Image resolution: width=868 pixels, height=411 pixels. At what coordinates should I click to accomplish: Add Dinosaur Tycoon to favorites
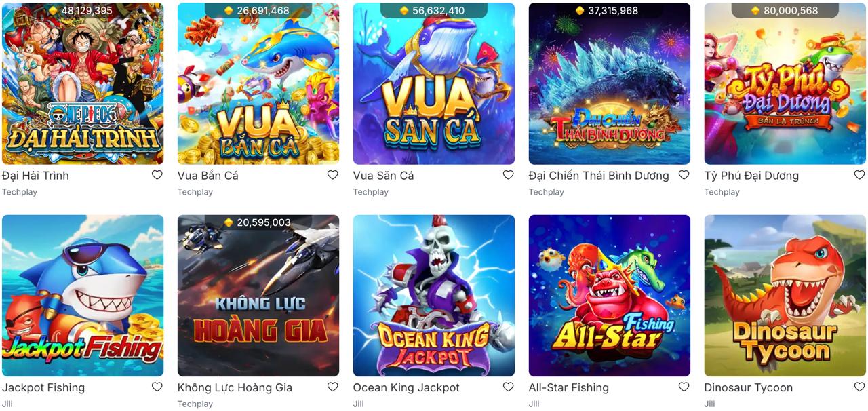click(859, 387)
